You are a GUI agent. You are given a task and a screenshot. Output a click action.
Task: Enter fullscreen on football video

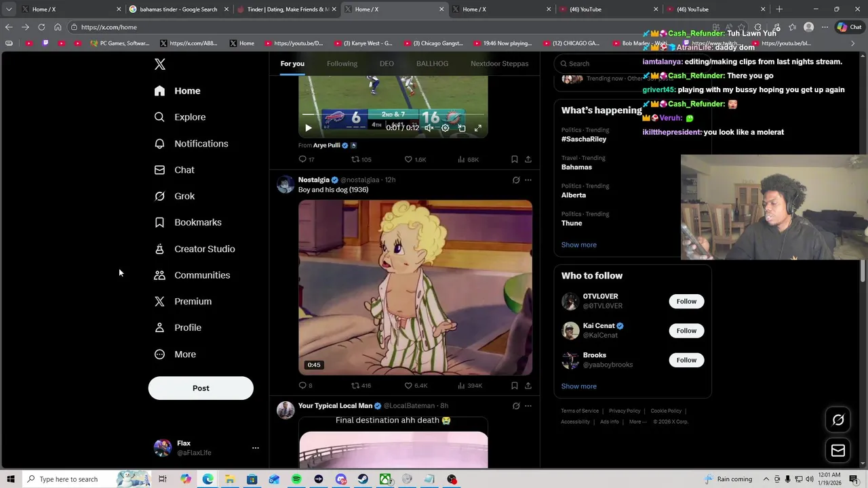[478, 128]
